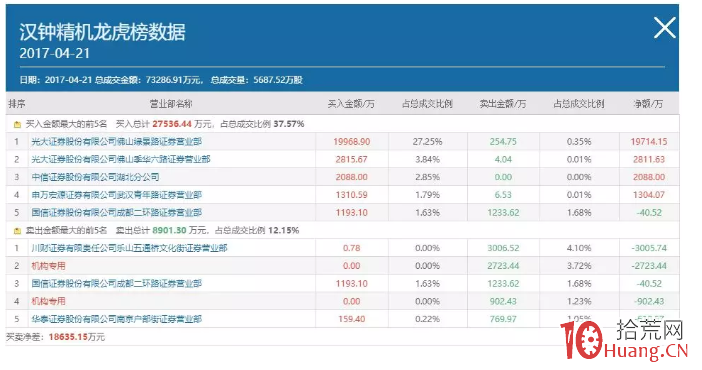Click the folder icon beside 买入金额最大的前5名

click(x=17, y=124)
